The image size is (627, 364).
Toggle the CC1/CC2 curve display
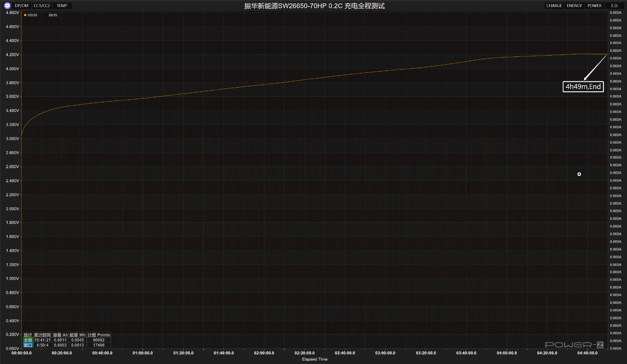[x=42, y=6]
